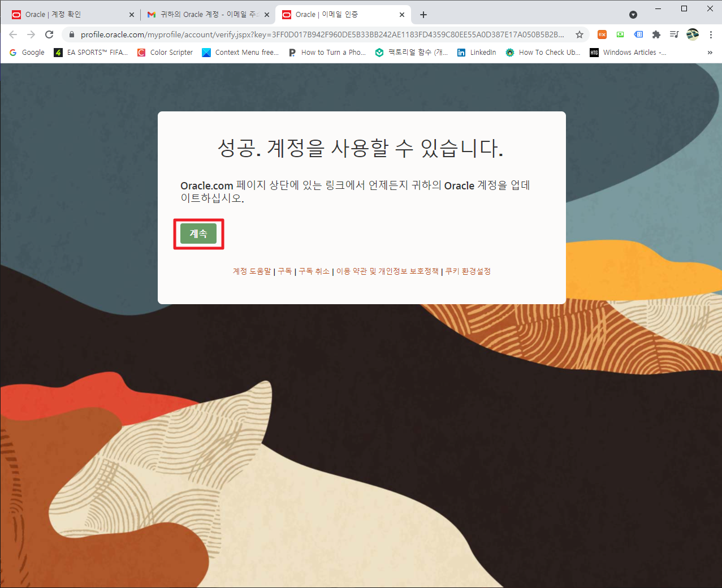
Task: Close the Oracle 이메일 인증 tab
Action: (x=402, y=15)
